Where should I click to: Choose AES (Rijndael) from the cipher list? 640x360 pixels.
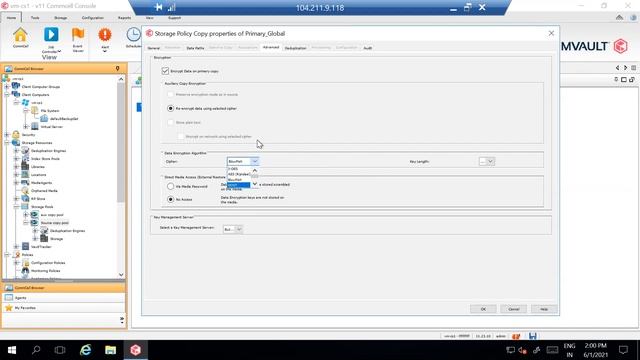239,174
